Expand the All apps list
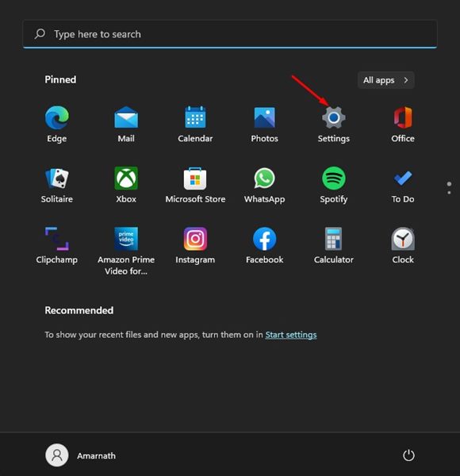Viewport: 460px width, 476px height. coord(385,80)
